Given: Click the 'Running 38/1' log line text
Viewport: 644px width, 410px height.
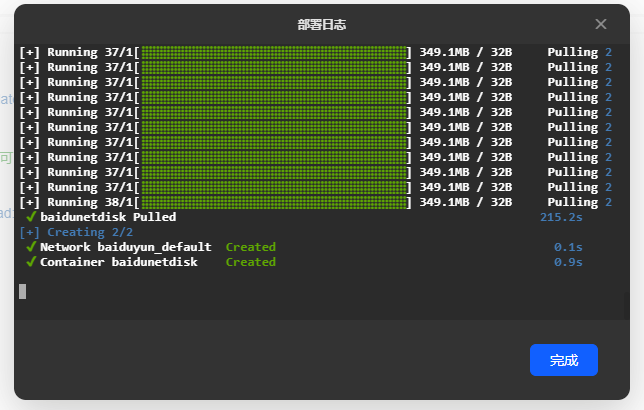Looking at the screenshot, I should tap(90, 202).
